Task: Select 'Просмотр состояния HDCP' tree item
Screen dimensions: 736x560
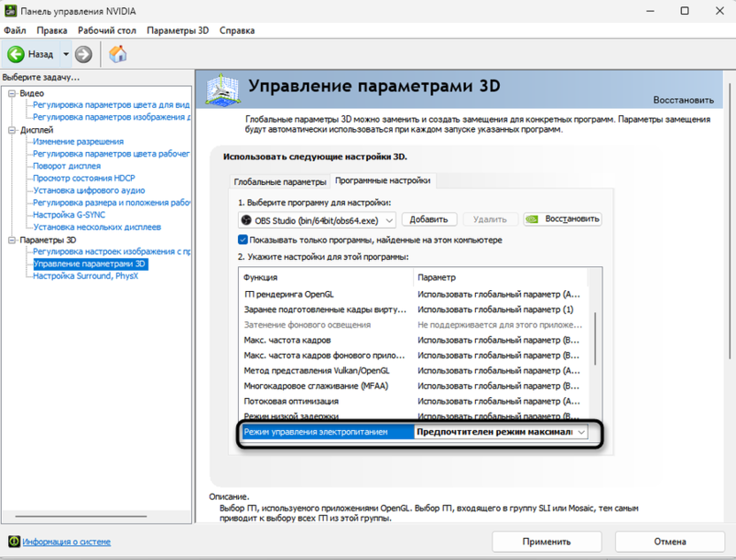Action: [x=84, y=178]
